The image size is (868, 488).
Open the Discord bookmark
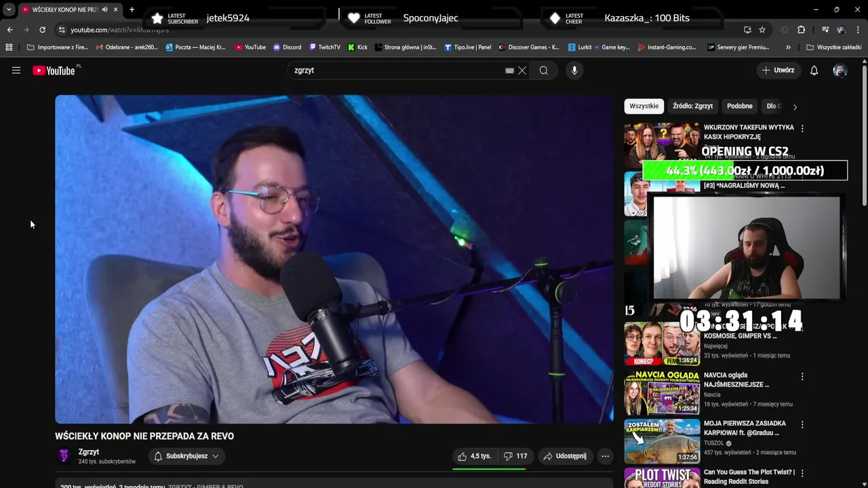coord(288,47)
